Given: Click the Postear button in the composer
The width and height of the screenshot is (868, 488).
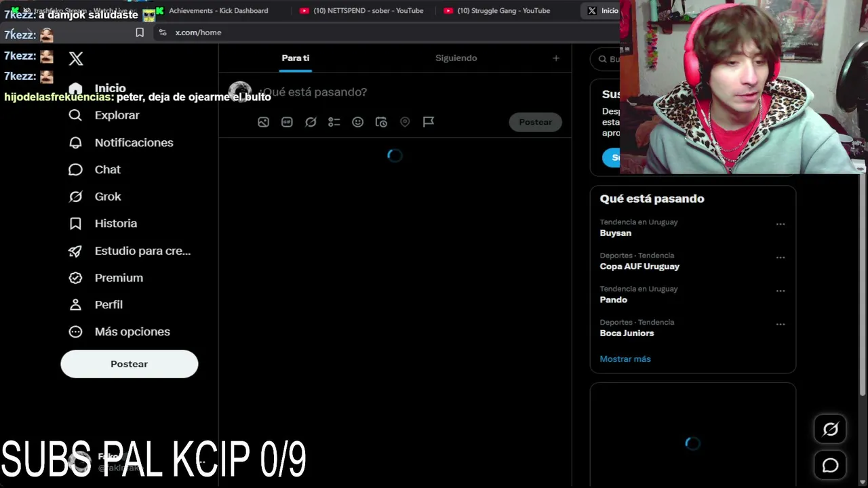Looking at the screenshot, I should click(x=536, y=122).
